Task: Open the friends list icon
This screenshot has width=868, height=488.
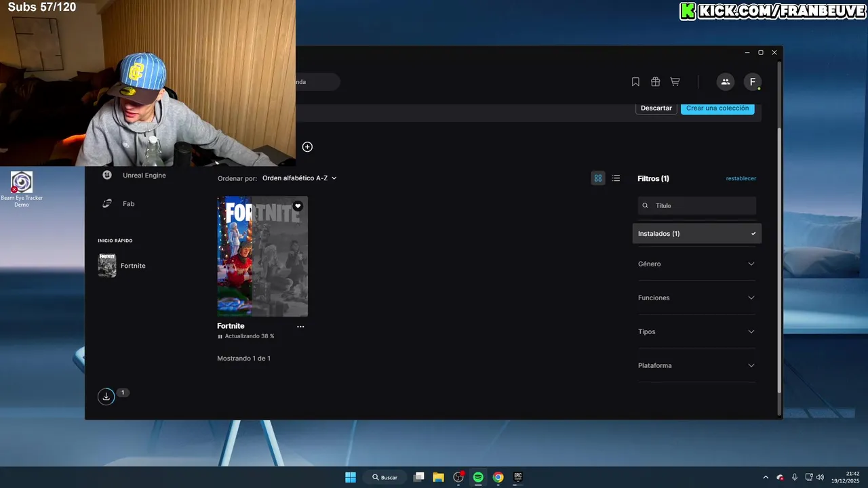Action: click(726, 82)
